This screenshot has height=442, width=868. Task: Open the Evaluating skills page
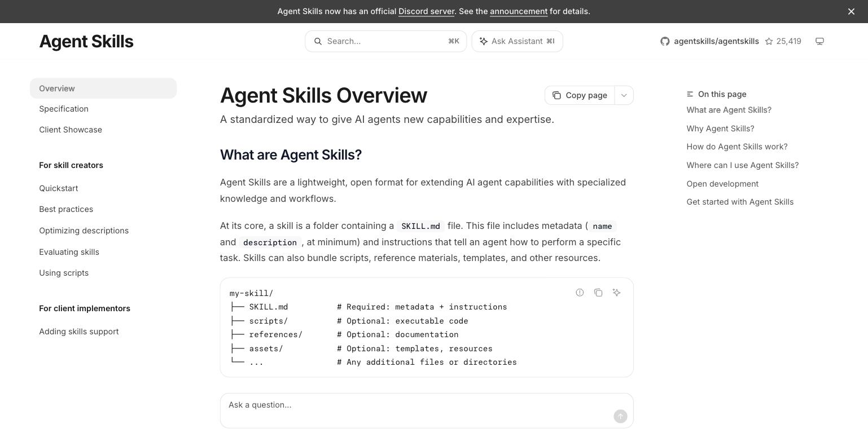point(69,252)
